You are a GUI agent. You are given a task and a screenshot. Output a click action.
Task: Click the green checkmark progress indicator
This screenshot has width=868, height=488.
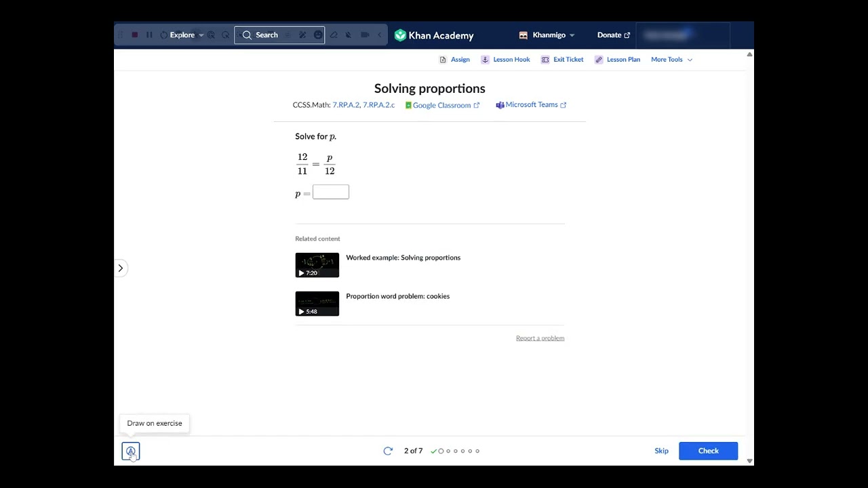(x=433, y=451)
